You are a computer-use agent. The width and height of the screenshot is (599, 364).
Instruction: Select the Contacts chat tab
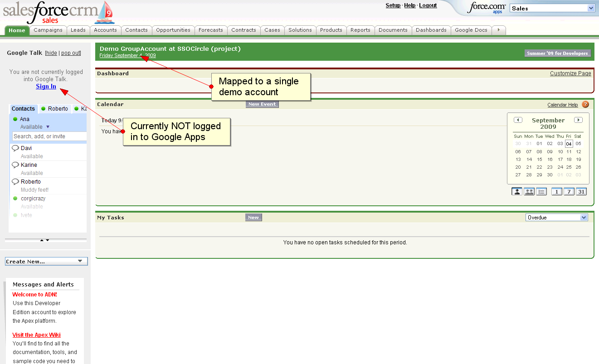tap(24, 109)
